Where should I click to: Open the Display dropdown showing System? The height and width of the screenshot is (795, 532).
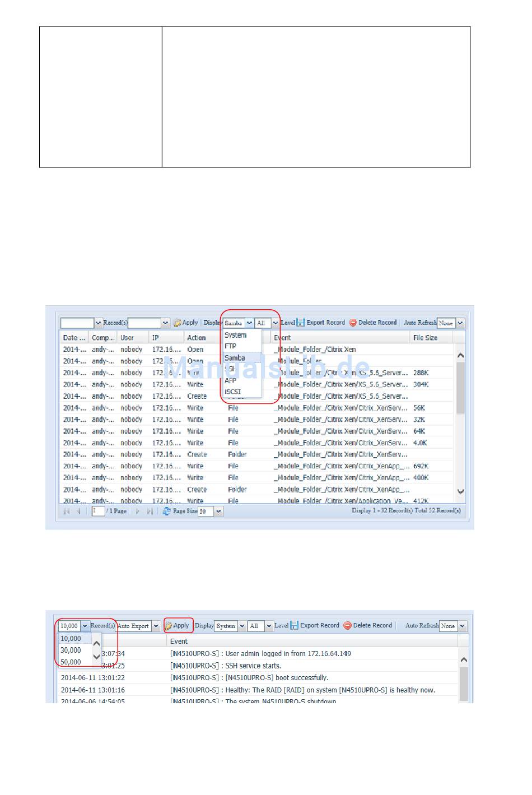coord(242,626)
